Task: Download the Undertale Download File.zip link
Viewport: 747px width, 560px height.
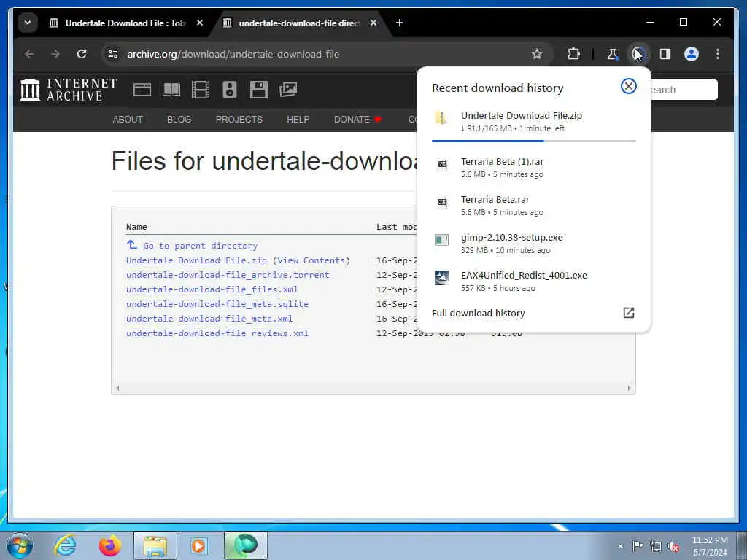Action: coord(196,260)
